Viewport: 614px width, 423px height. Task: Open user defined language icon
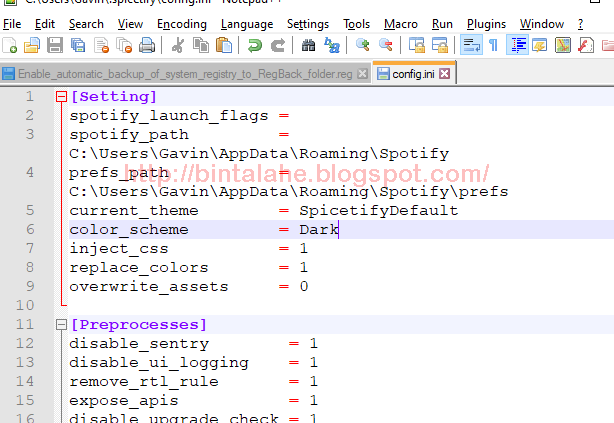click(x=540, y=45)
